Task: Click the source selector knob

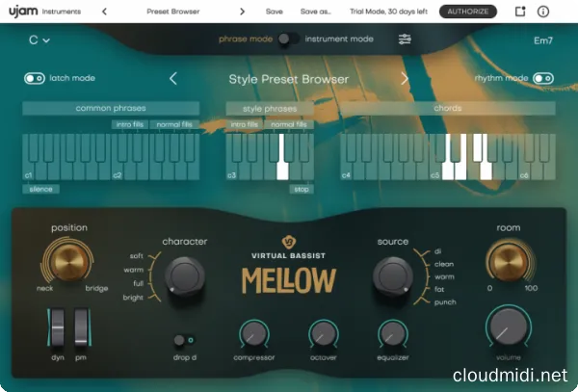Action: click(392, 277)
